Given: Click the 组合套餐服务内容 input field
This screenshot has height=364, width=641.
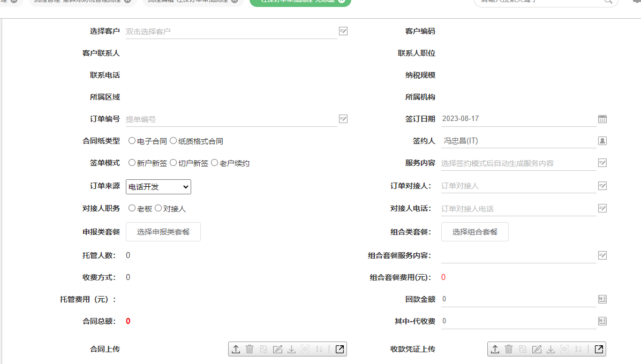Looking at the screenshot, I should pyautogui.click(x=518, y=256).
